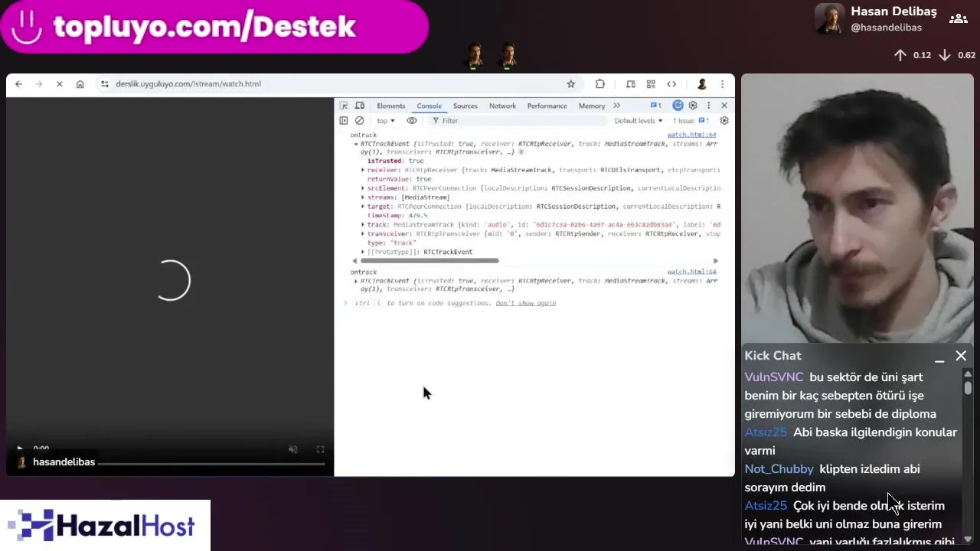Open the Performance tab
This screenshot has width=980, height=551.
[x=547, y=106]
